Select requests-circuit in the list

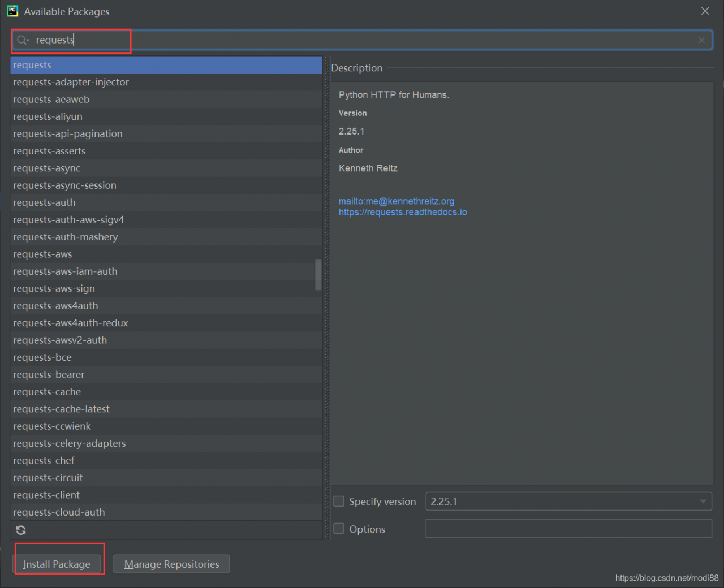(x=166, y=478)
